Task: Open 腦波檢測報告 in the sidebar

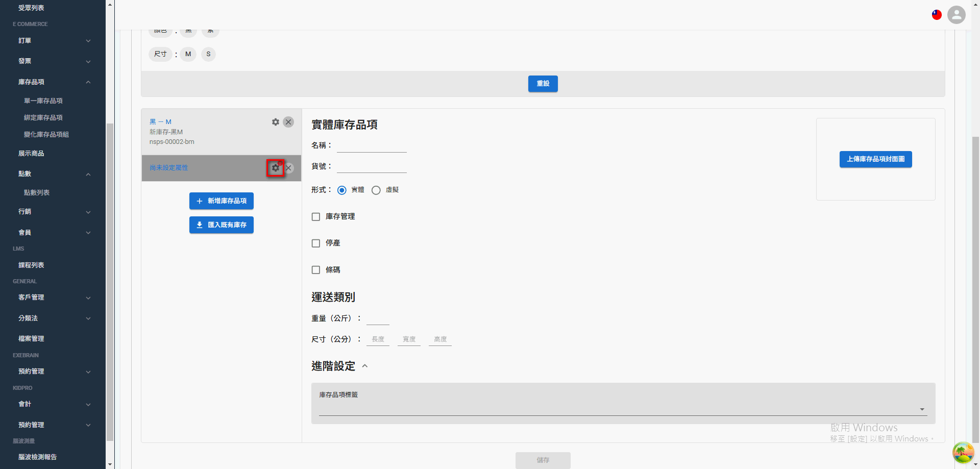Action: coord(38,457)
